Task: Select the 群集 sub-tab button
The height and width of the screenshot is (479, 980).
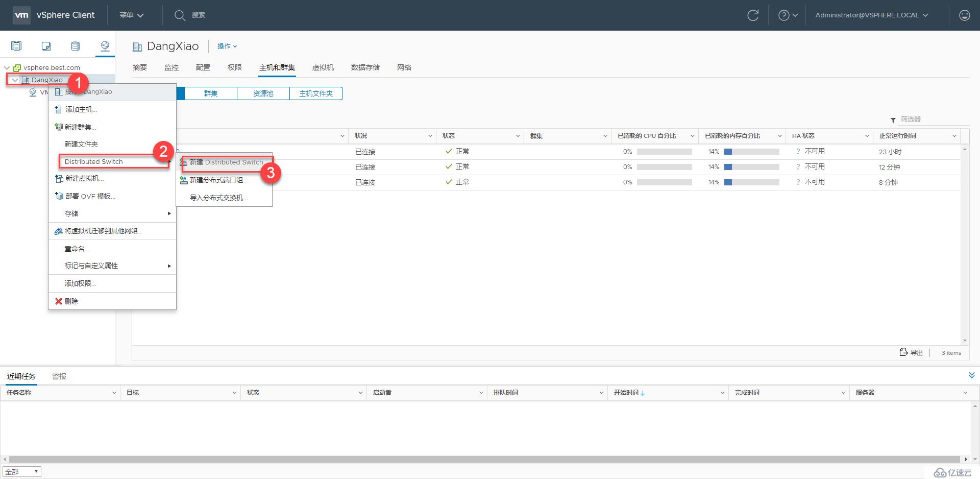Action: pyautogui.click(x=211, y=93)
